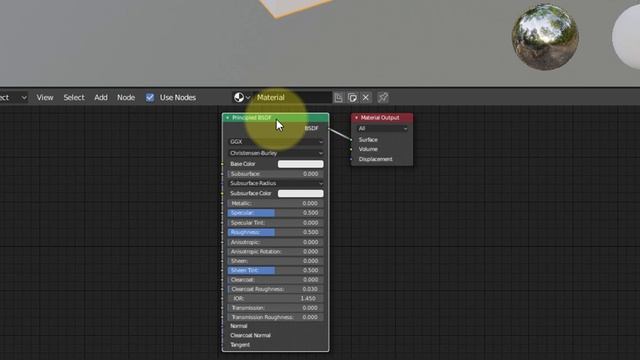
Task: Click the Metallic value slider
Action: tap(276, 203)
